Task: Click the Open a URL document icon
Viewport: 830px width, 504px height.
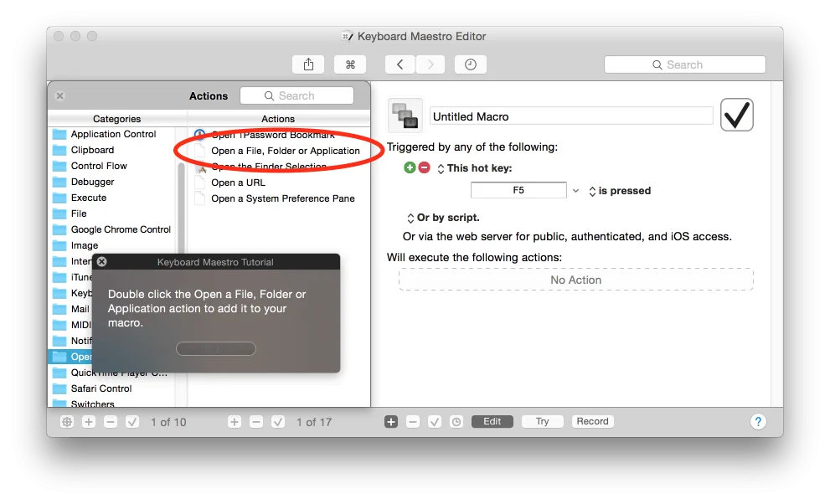Action: point(199,183)
